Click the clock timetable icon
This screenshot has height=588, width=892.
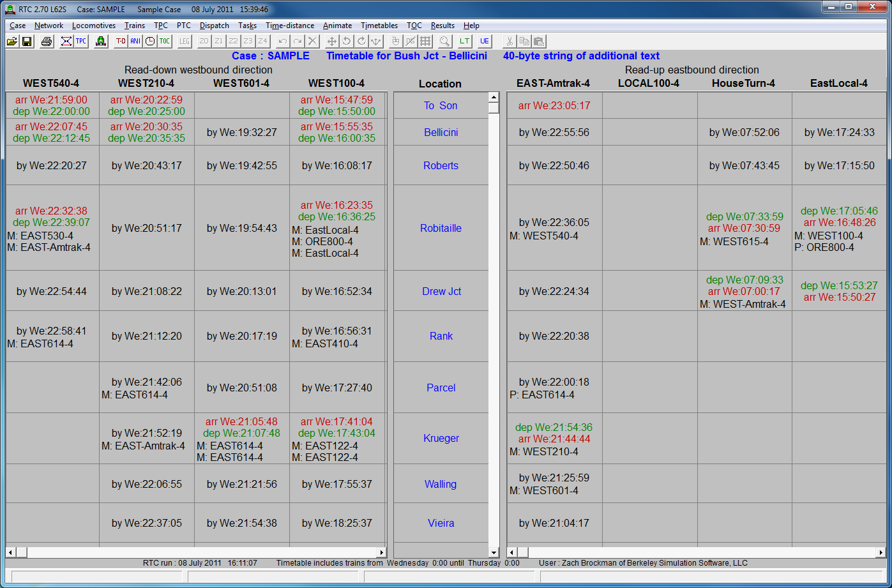coord(150,41)
